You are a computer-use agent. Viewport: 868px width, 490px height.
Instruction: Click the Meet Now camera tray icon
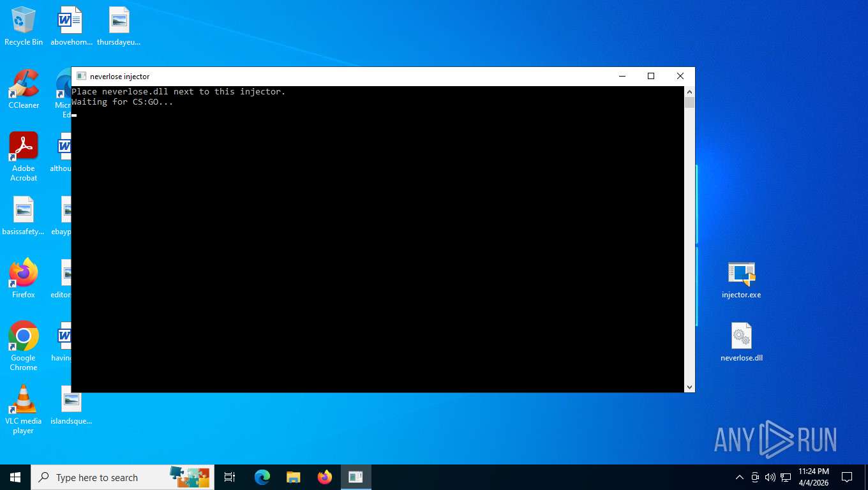pyautogui.click(x=754, y=477)
